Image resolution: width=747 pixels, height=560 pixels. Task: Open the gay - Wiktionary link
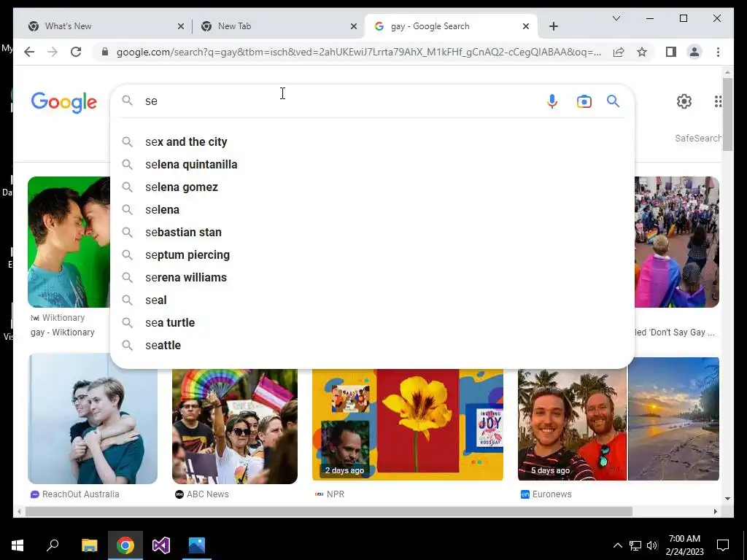(x=63, y=332)
